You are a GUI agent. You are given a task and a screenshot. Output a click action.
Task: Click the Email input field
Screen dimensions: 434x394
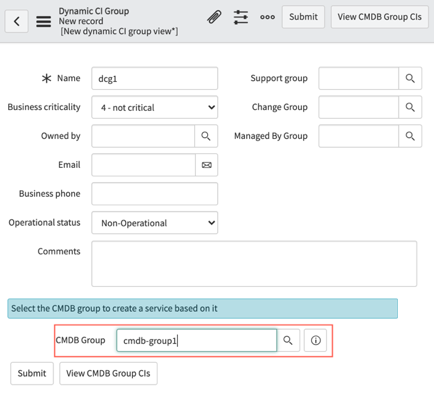143,165
